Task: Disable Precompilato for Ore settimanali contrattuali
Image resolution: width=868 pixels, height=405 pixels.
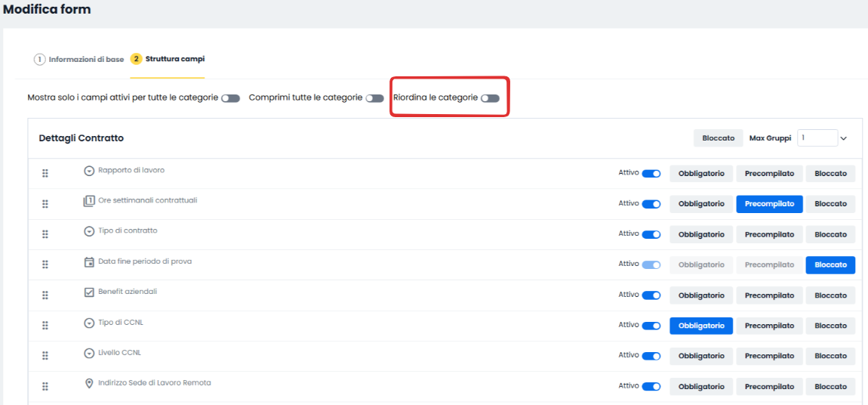Action: pos(769,204)
